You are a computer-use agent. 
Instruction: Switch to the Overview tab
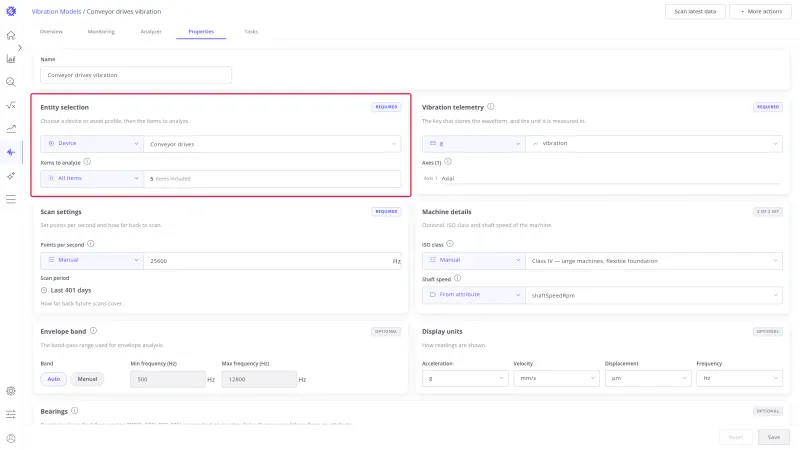coord(51,32)
